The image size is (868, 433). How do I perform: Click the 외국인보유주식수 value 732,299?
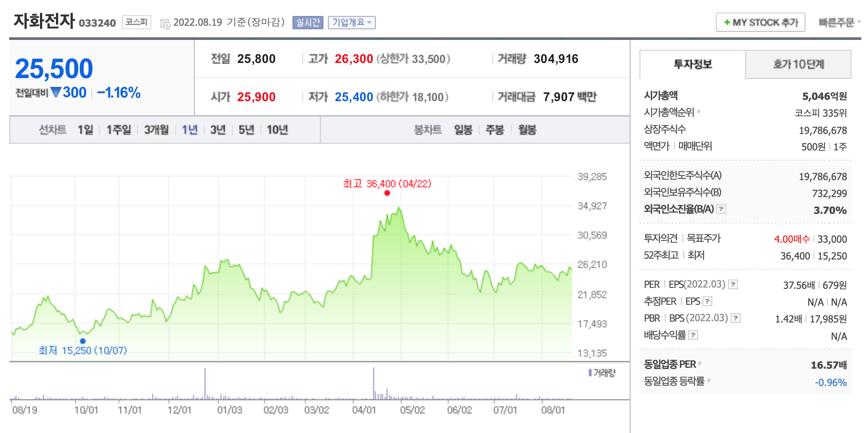(x=829, y=193)
